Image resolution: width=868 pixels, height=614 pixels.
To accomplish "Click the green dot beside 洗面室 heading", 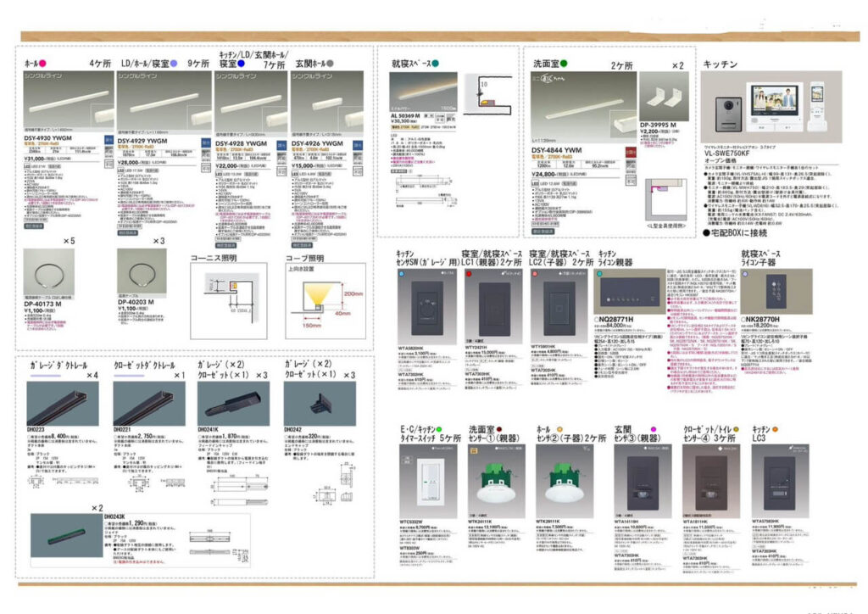I will tap(564, 64).
